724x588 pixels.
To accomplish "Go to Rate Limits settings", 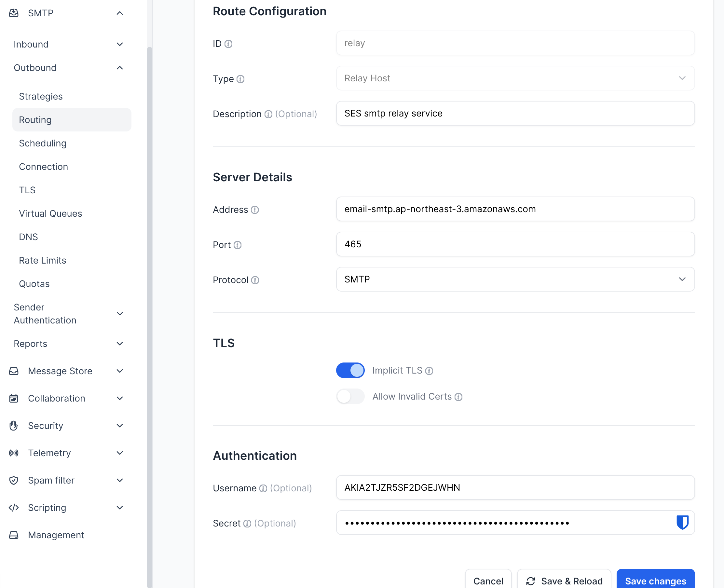I will coord(42,260).
